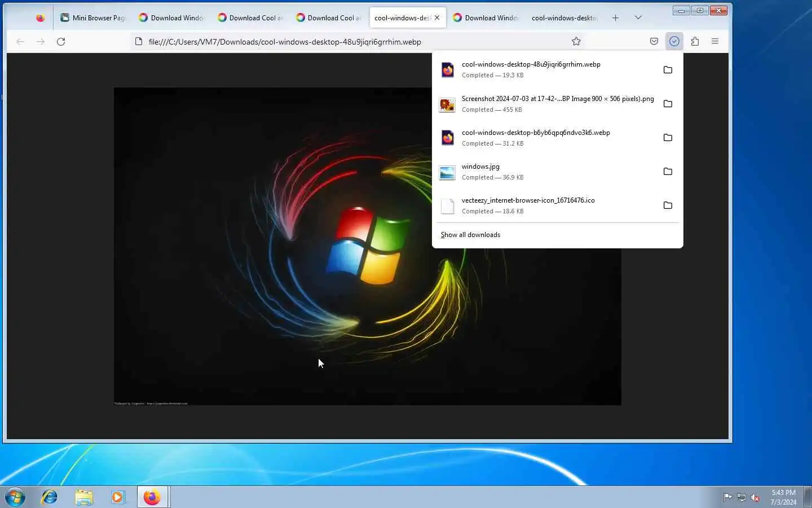
Task: Open the Firefox hamburger application menu
Action: click(x=715, y=41)
